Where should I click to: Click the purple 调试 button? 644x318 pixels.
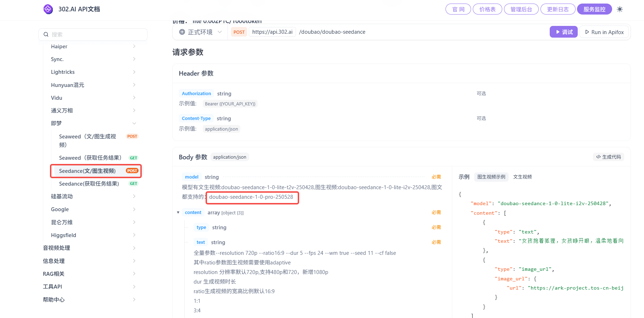pos(564,32)
